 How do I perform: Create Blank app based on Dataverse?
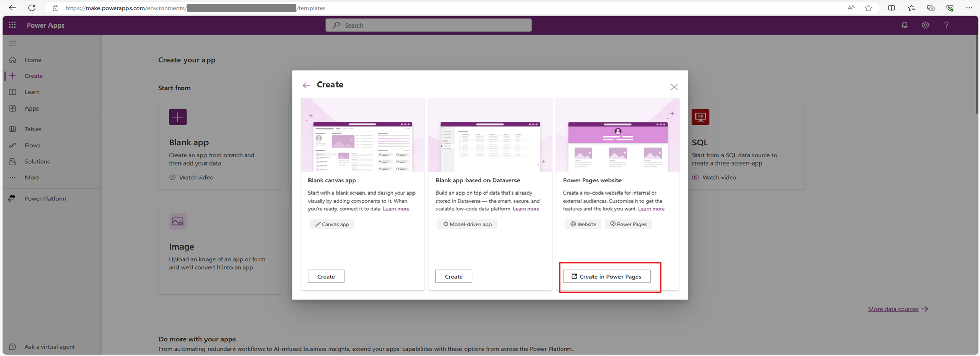click(x=454, y=276)
